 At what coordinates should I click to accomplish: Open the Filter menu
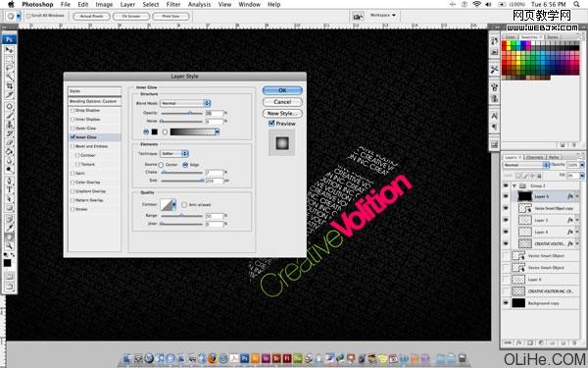(x=173, y=4)
